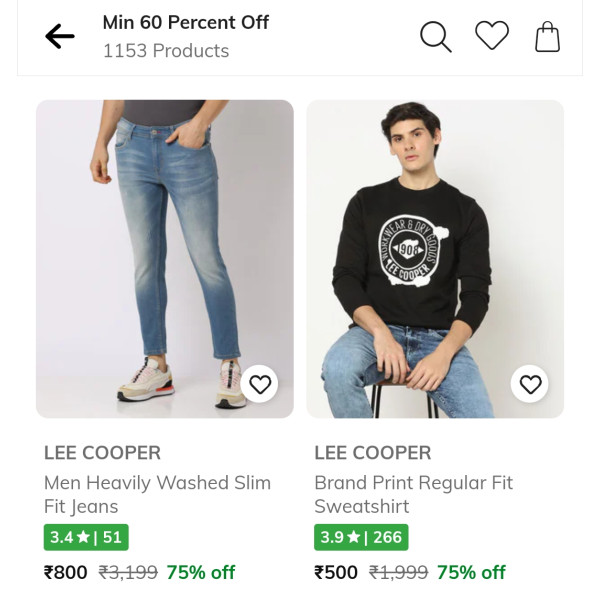Go back using the arrow icon
Viewport: 600px width, 600px height.
tap(60, 37)
